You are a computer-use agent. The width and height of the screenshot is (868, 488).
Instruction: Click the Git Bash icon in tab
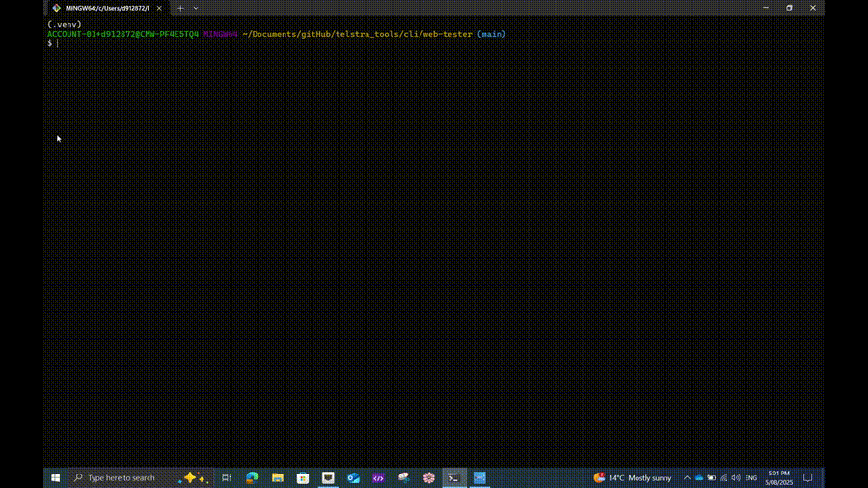tap(57, 9)
